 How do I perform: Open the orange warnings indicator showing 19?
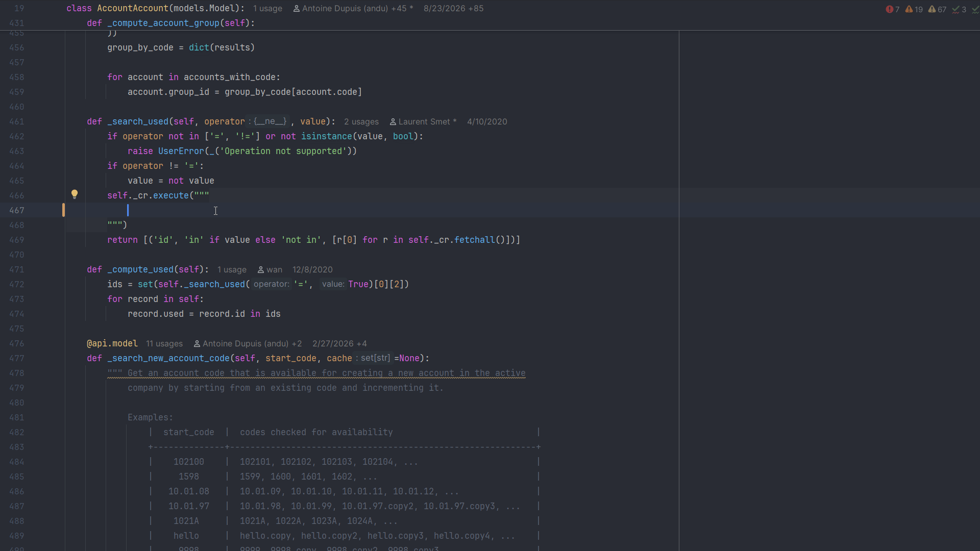pyautogui.click(x=914, y=9)
